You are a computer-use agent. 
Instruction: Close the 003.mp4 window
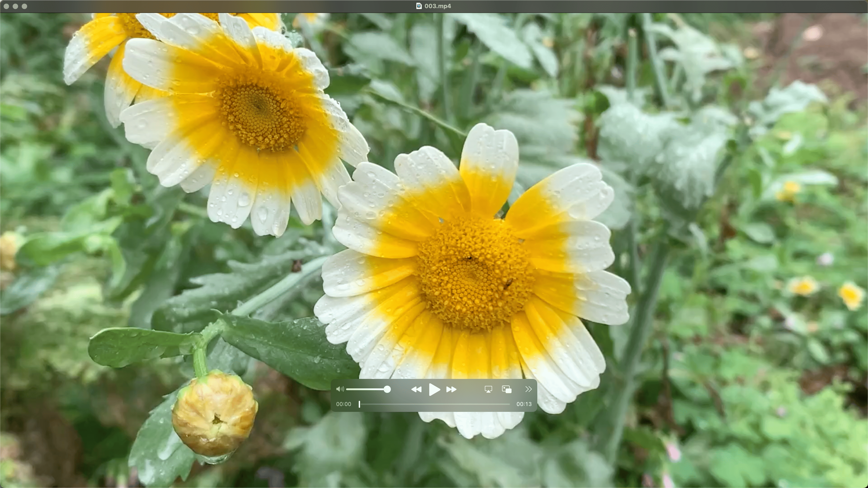click(x=6, y=6)
